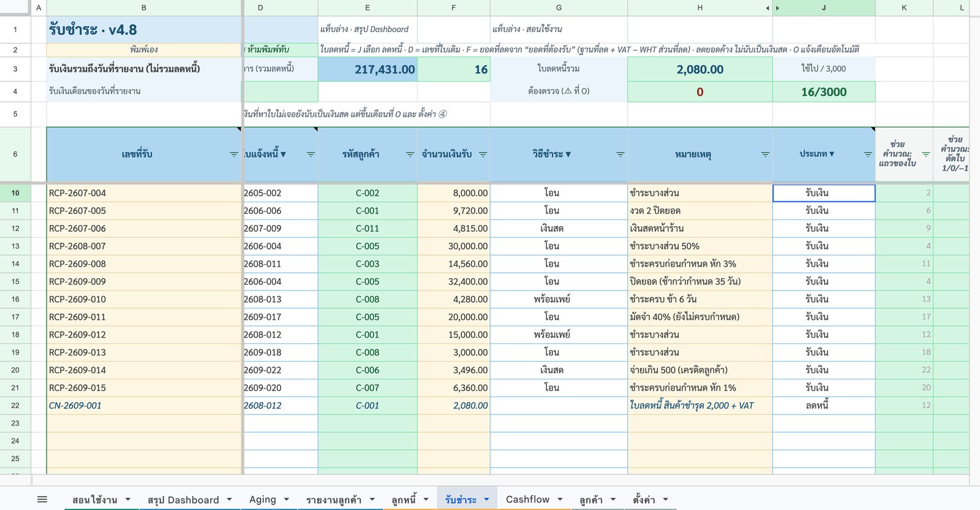Follow the แท็บล่าง · สรุป Dashboard link cell
The width and height of the screenshot is (980, 510).
(x=367, y=29)
